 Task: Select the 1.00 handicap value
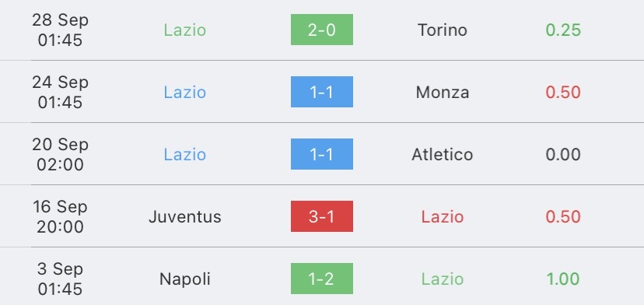pyautogui.click(x=563, y=279)
